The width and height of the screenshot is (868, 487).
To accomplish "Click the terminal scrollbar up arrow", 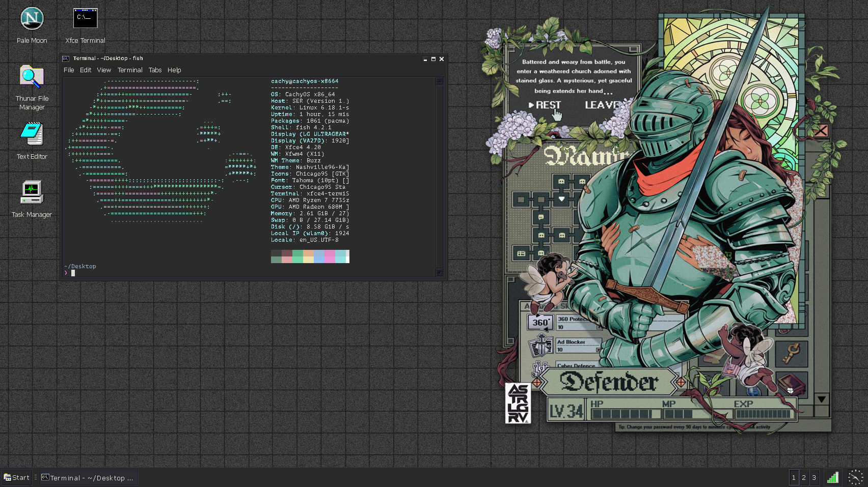I will [x=440, y=81].
